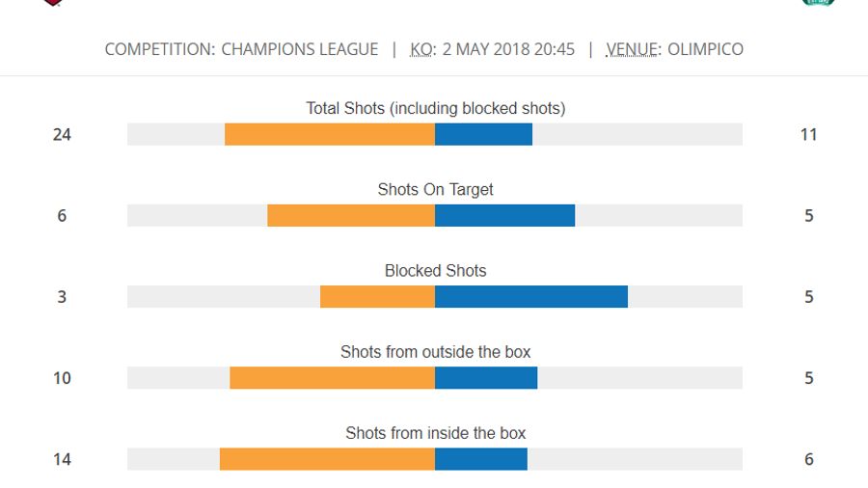
Task: Select the blue Shots On Target bar
Action: coord(504,215)
